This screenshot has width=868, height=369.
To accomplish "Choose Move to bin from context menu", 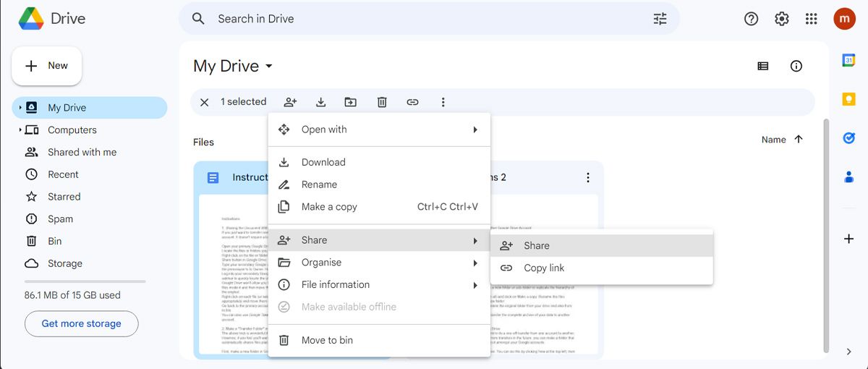I will click(327, 340).
